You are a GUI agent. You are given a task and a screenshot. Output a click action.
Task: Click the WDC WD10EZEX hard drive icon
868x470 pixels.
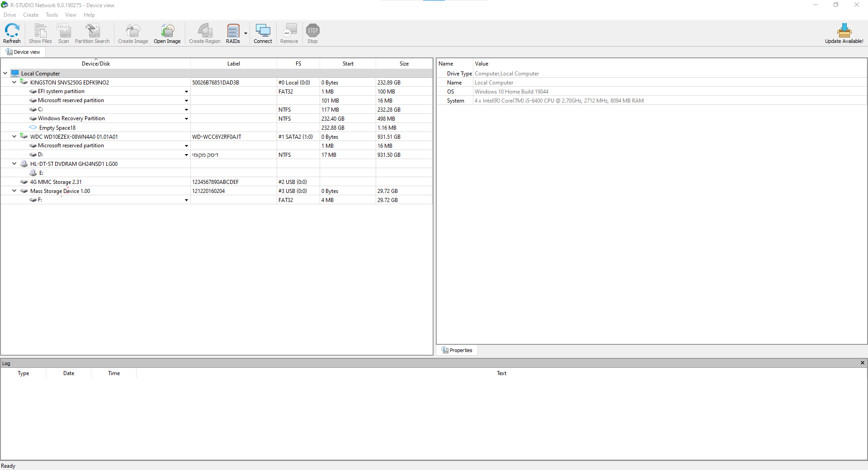tap(24, 136)
